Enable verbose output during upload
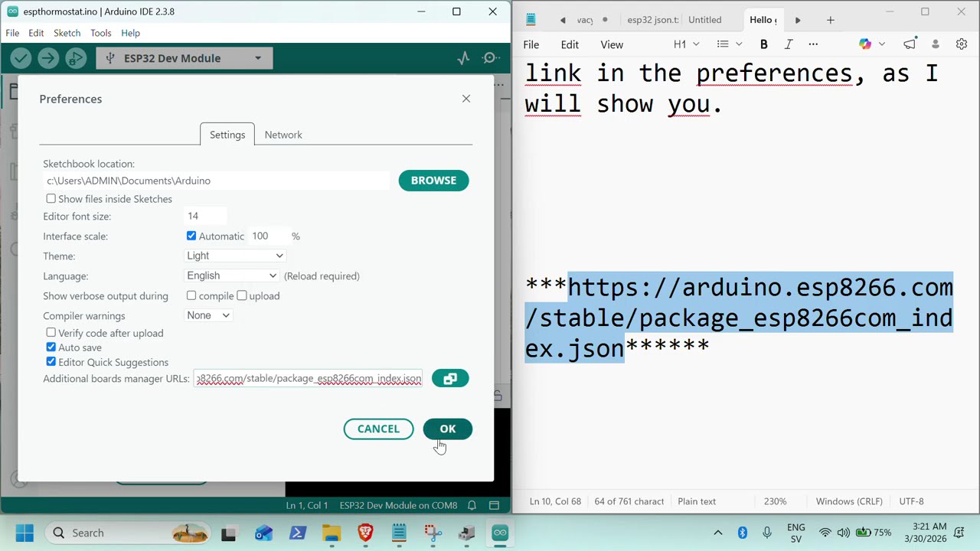Viewport: 980px width, 551px height. pos(242,295)
